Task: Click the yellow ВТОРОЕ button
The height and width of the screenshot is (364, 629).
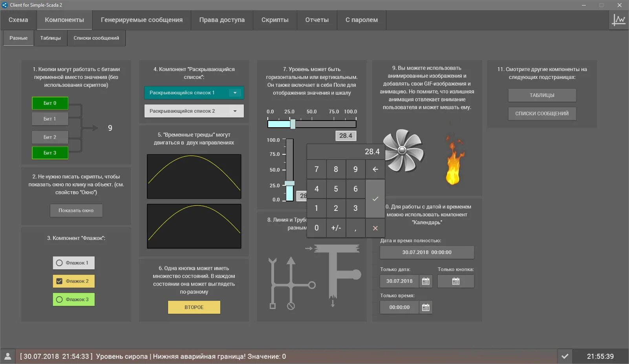Action: point(194,307)
